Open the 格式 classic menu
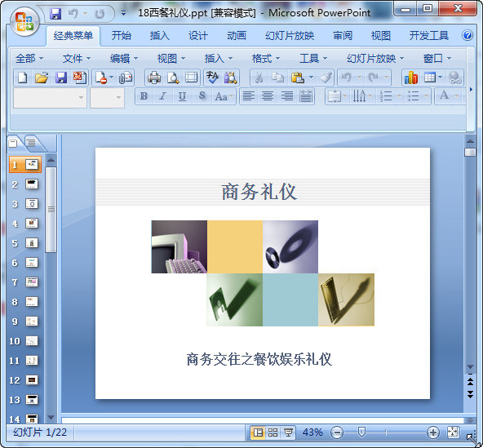483x448 pixels. [265, 58]
